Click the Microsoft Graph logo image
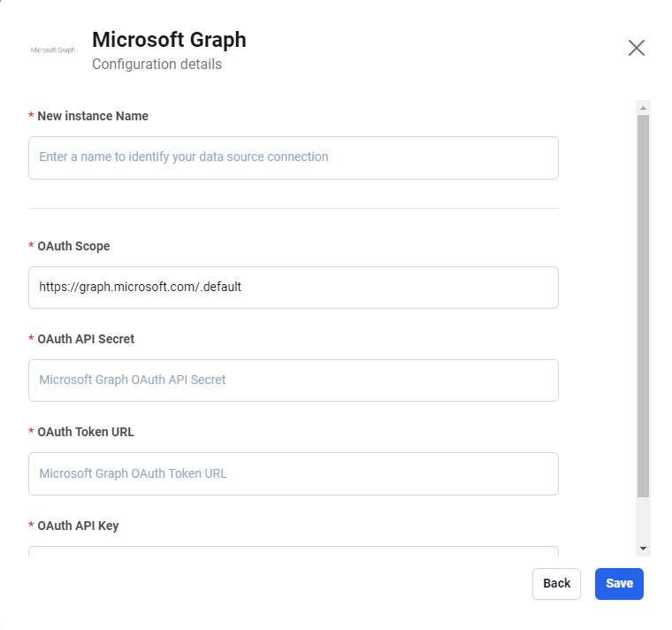Image resolution: width=672 pixels, height=630 pixels. (53, 50)
